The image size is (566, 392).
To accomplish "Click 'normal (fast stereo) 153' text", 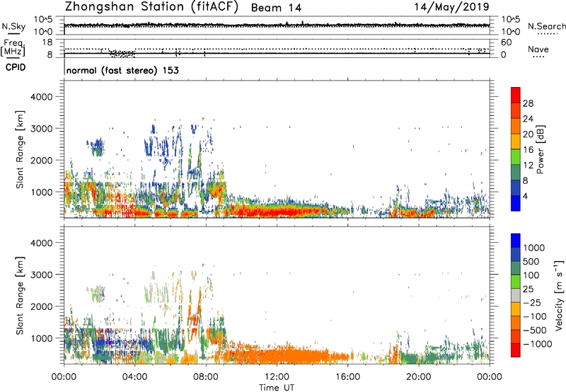I will tap(122, 70).
